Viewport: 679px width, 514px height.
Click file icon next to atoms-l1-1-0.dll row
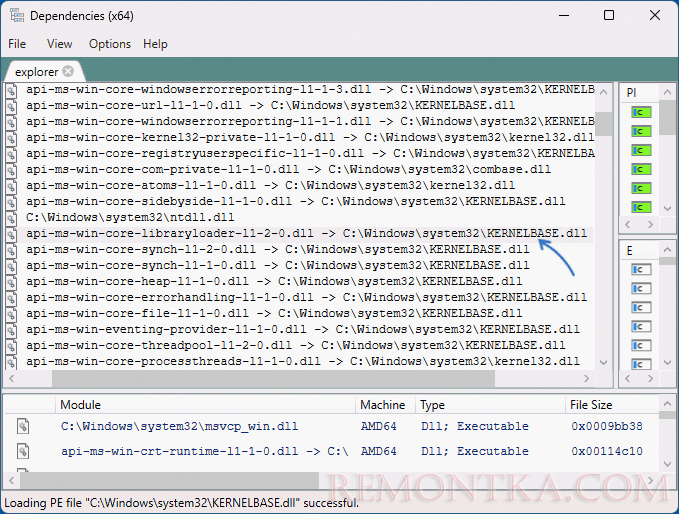pyautogui.click(x=11, y=187)
